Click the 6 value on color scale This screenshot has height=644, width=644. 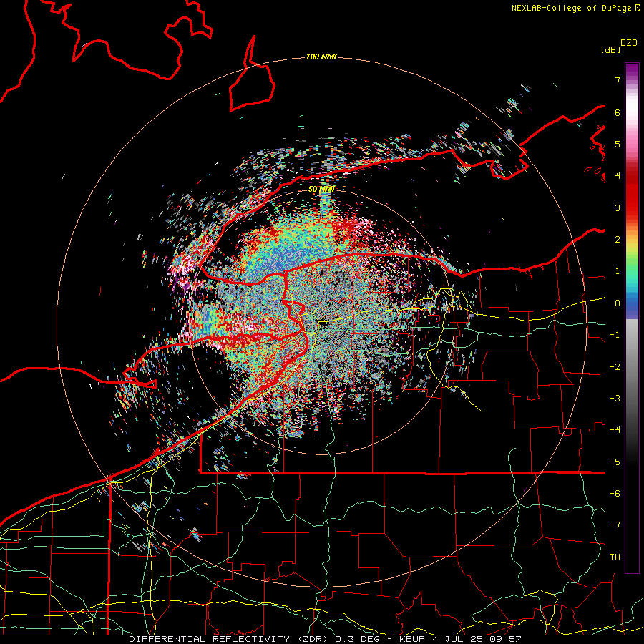click(618, 112)
